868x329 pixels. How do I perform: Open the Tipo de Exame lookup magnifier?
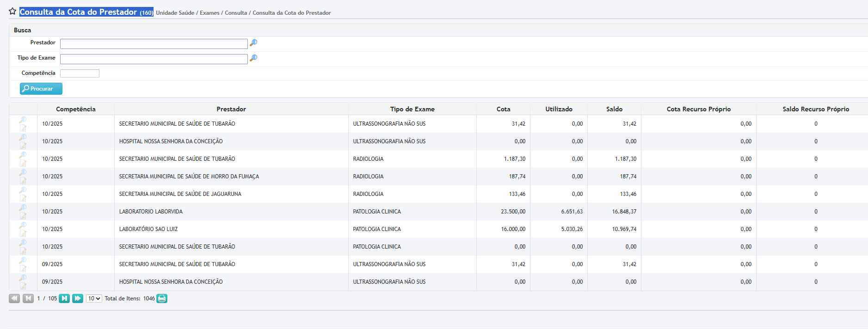click(253, 58)
